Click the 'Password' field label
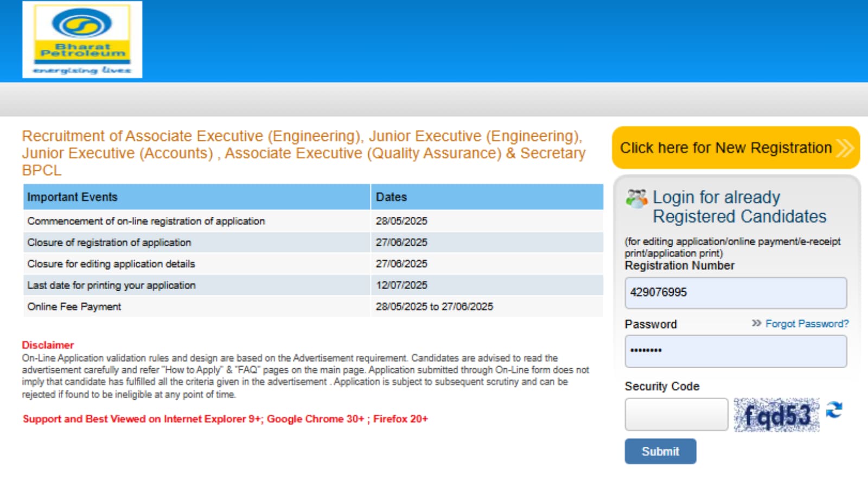The image size is (868, 488). pos(650,324)
